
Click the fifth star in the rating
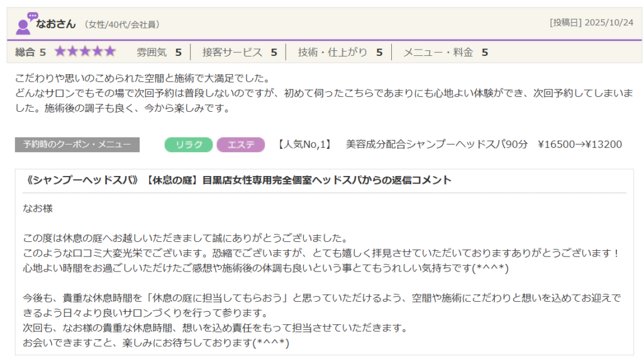110,52
